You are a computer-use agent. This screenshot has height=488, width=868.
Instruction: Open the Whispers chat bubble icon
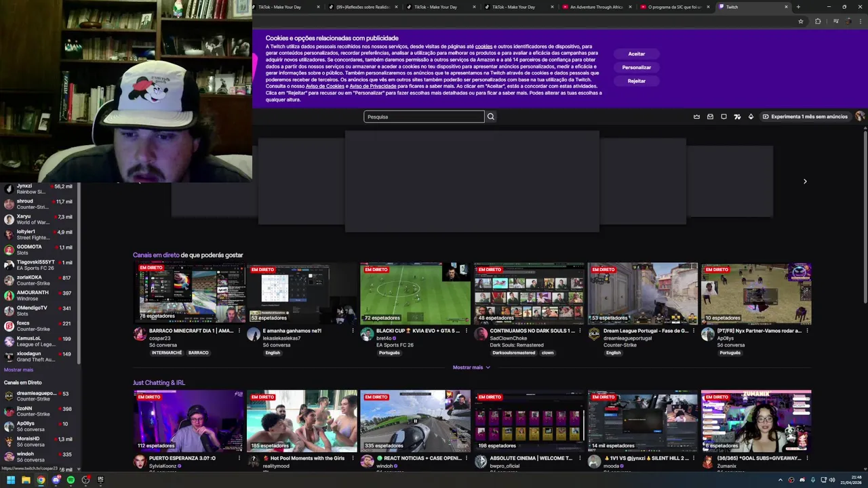click(724, 117)
